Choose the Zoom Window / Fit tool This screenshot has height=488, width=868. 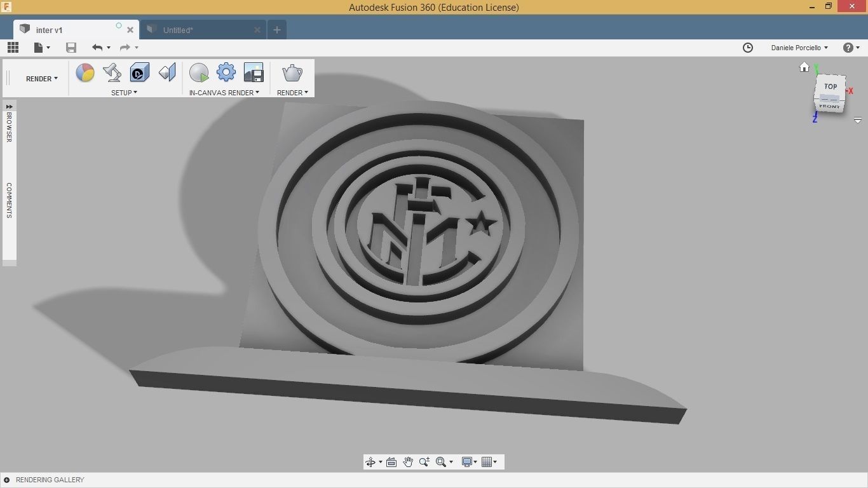[x=441, y=462]
